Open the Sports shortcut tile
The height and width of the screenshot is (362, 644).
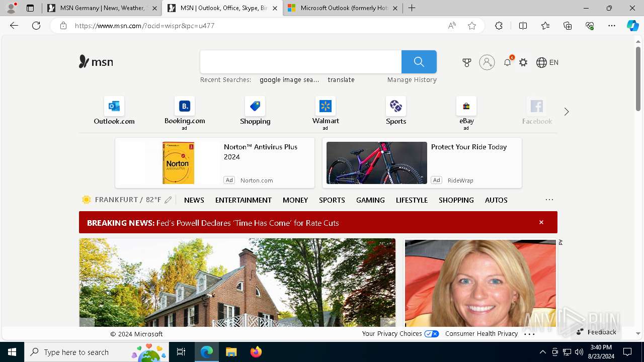tap(396, 111)
